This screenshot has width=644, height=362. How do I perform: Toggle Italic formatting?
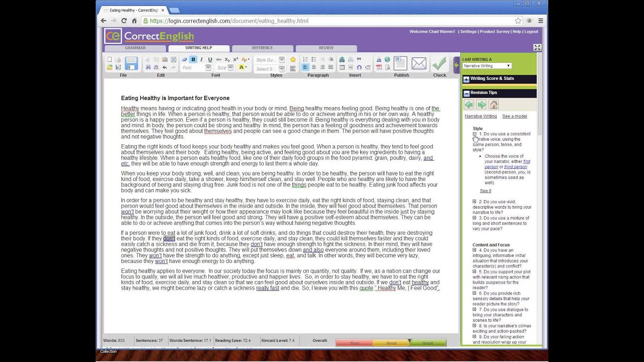click(x=201, y=59)
